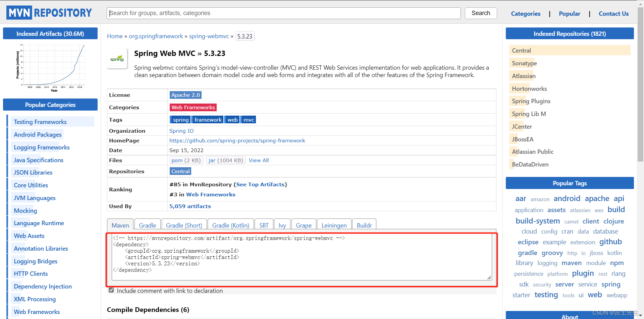Viewport: 644px width, 319px height.
Task: Click the Web Frameworks category badge
Action: click(193, 108)
